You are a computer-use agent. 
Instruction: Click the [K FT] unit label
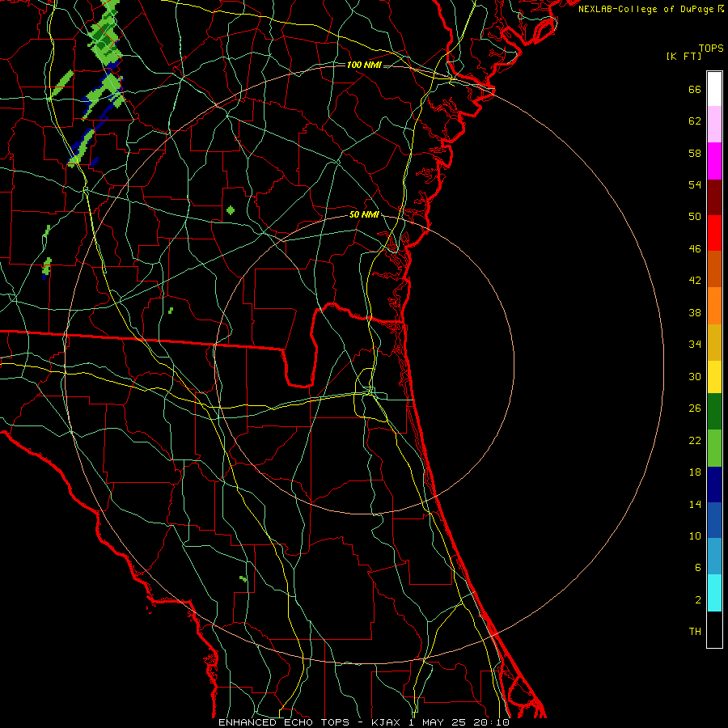pyautogui.click(x=684, y=56)
